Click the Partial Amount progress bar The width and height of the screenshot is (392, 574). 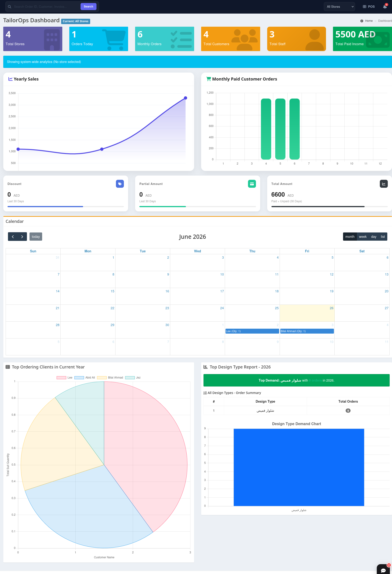click(197, 206)
